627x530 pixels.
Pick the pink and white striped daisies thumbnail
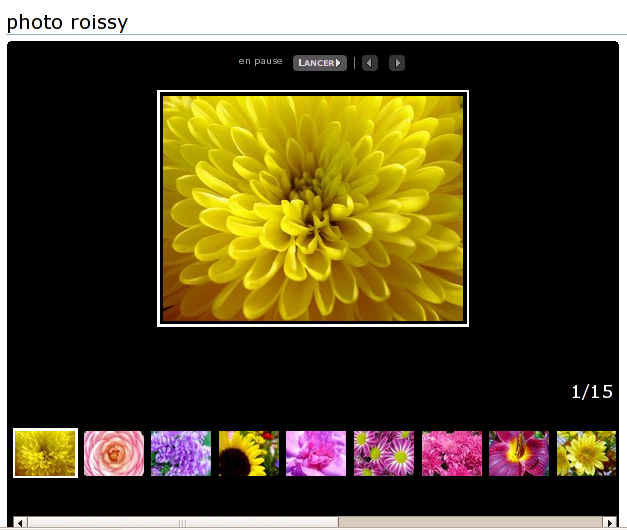point(384,453)
